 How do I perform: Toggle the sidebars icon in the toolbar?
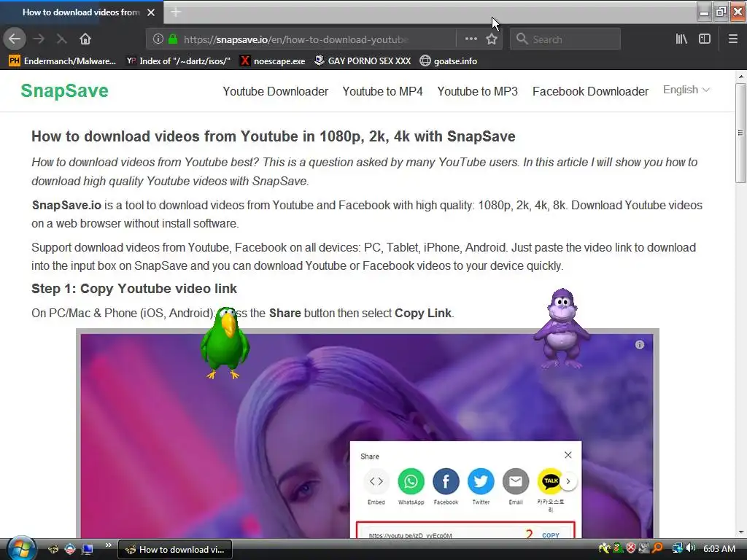click(705, 39)
